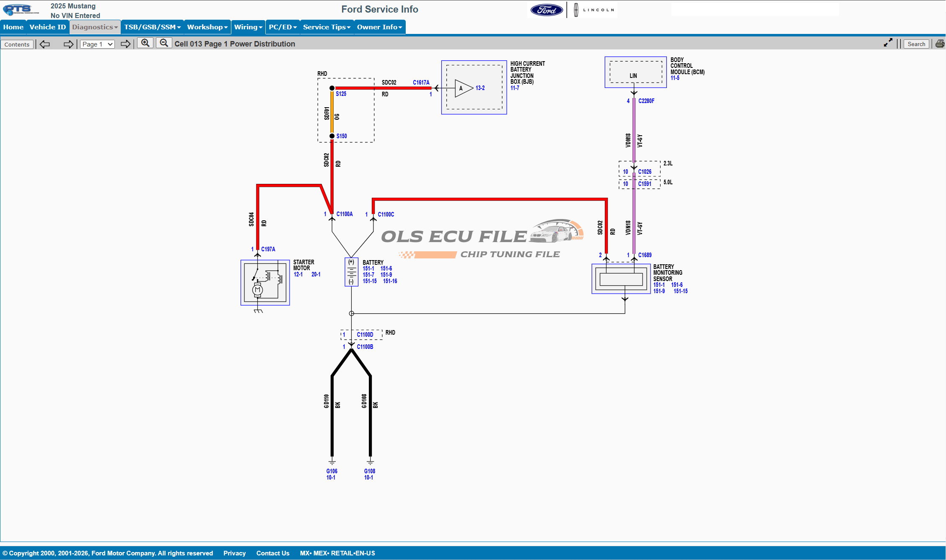The width and height of the screenshot is (946, 560).
Task: Open the Page 1 selector dropdown
Action: point(97,44)
